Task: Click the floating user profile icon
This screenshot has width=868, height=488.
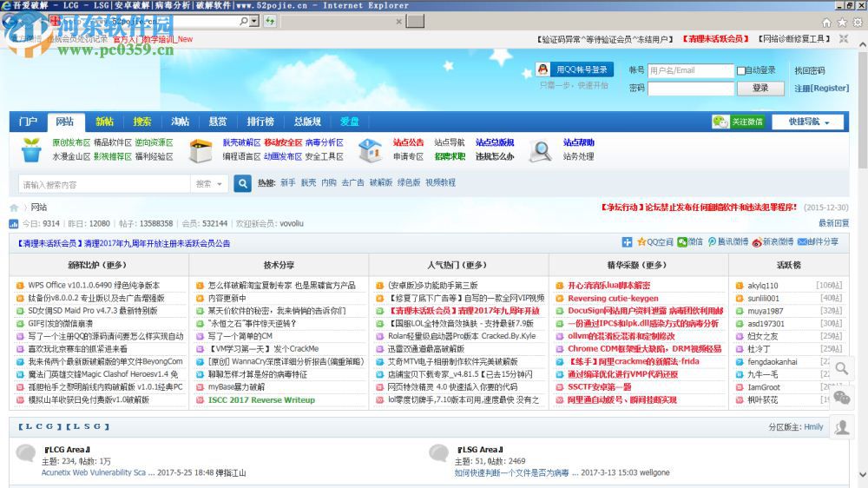Action: [842, 427]
